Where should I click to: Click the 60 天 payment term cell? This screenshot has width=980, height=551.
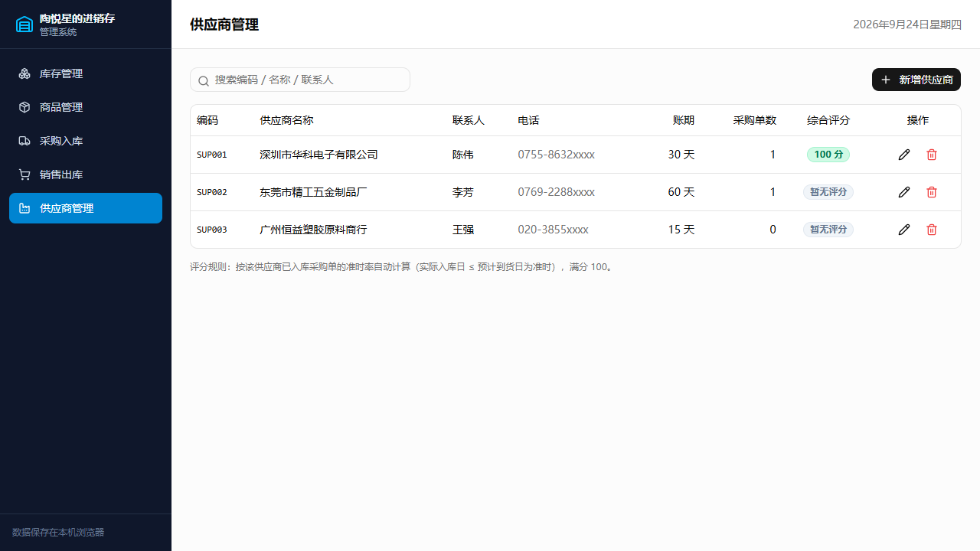(x=681, y=192)
